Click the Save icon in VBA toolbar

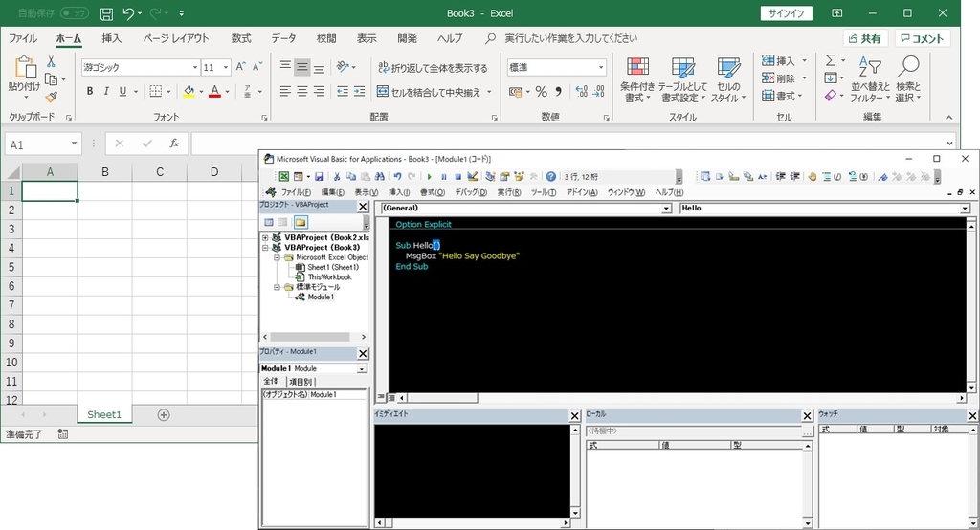pyautogui.click(x=319, y=177)
